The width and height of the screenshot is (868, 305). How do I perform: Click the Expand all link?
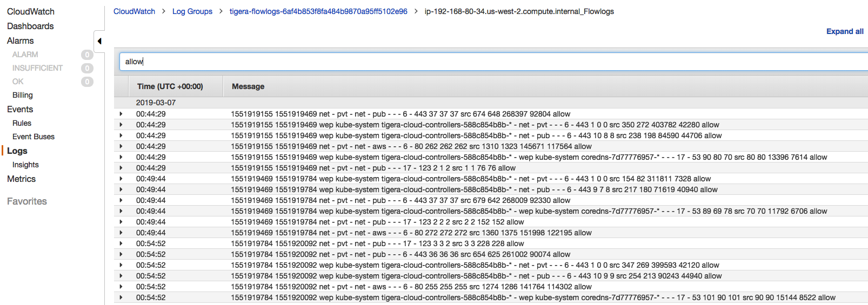[x=844, y=31]
